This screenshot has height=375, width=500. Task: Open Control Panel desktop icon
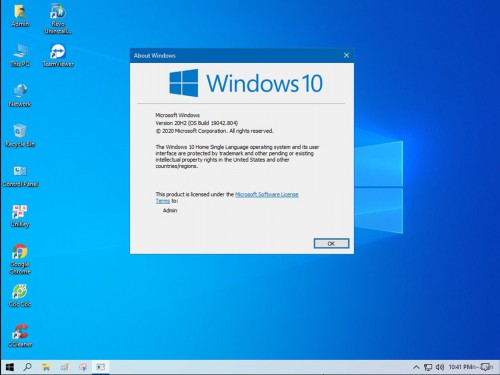[20, 175]
